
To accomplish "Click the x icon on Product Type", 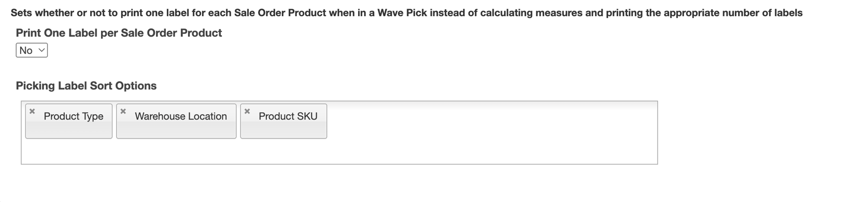I will [32, 111].
